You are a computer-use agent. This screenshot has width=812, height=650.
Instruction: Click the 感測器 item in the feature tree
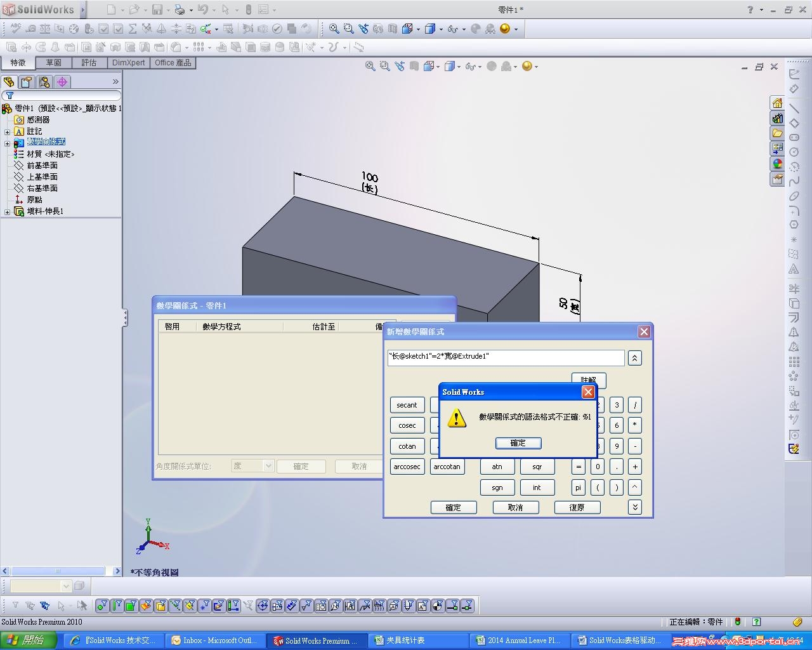pyautogui.click(x=38, y=120)
